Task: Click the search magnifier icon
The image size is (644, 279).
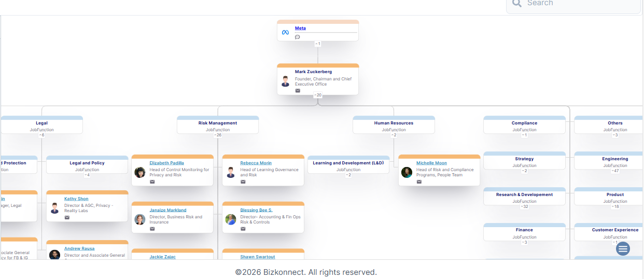Action: 516,3
